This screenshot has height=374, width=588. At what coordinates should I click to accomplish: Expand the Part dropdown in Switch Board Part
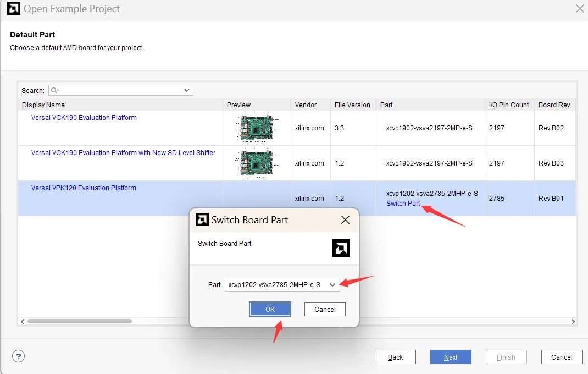[332, 285]
